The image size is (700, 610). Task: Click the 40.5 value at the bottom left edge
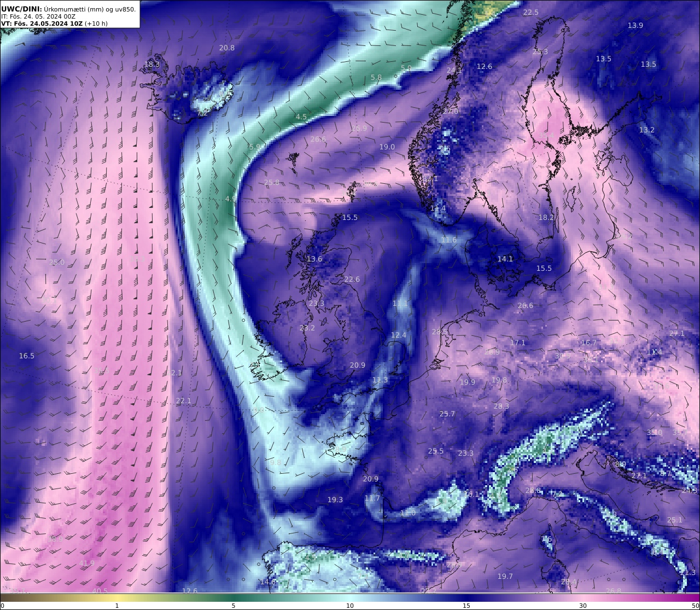[100, 591]
